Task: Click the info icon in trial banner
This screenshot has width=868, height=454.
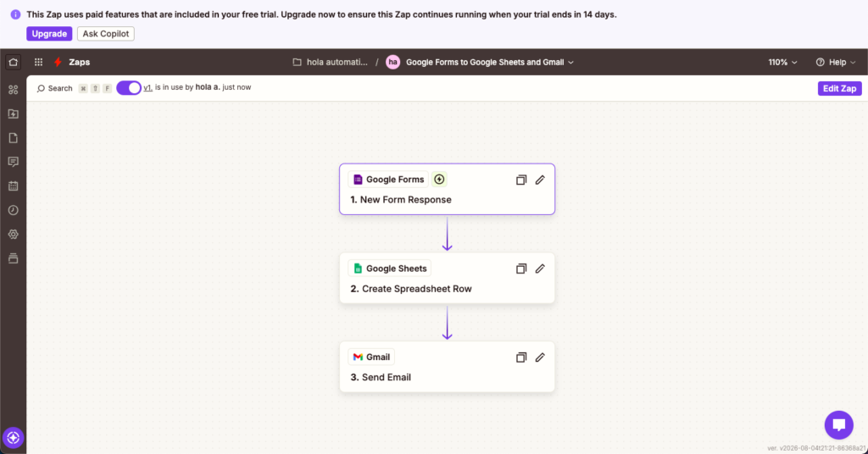Action: 15,14
